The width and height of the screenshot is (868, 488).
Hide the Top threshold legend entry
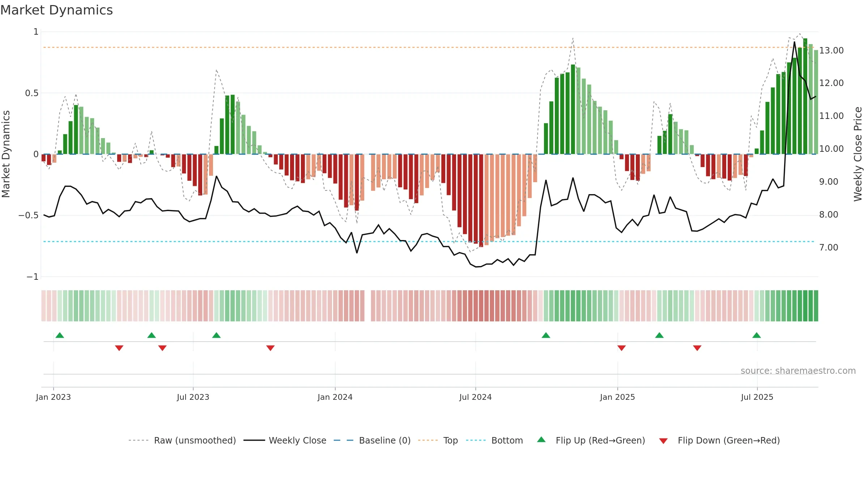click(x=438, y=440)
